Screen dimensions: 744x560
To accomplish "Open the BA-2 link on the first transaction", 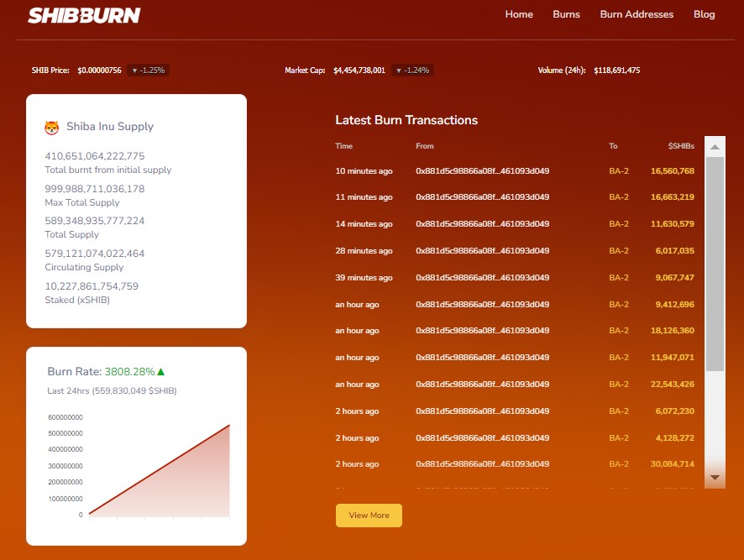I will tap(619, 170).
